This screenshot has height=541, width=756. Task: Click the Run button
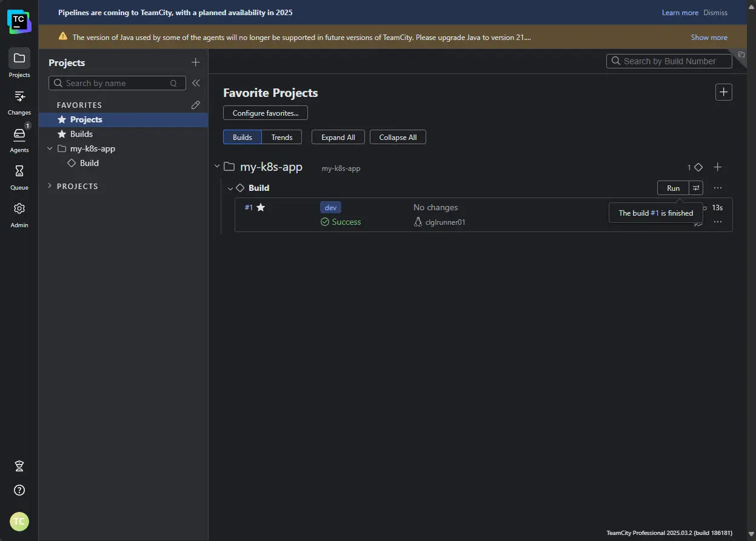673,188
